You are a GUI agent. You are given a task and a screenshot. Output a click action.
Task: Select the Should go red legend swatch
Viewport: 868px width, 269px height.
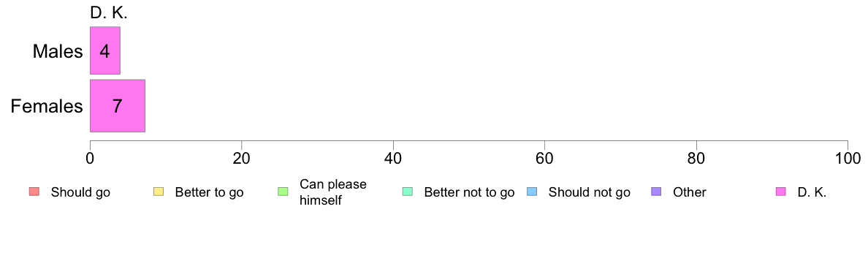34,192
